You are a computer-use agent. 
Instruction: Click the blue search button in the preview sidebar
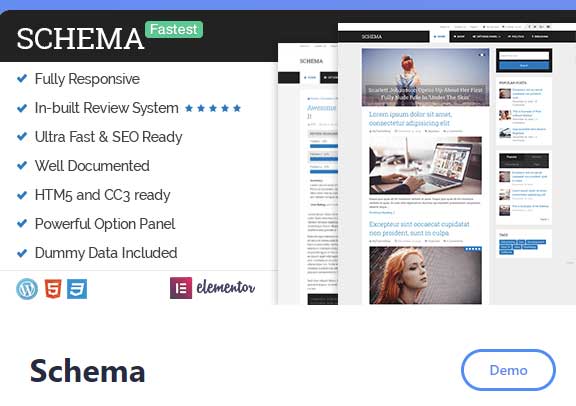tap(524, 65)
